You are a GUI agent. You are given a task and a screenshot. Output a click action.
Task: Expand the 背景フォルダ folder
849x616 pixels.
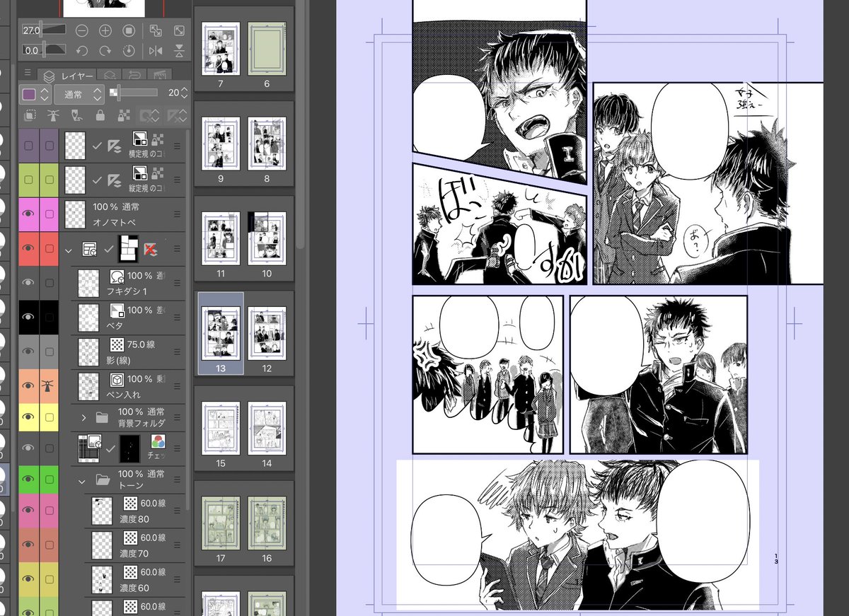click(83, 417)
